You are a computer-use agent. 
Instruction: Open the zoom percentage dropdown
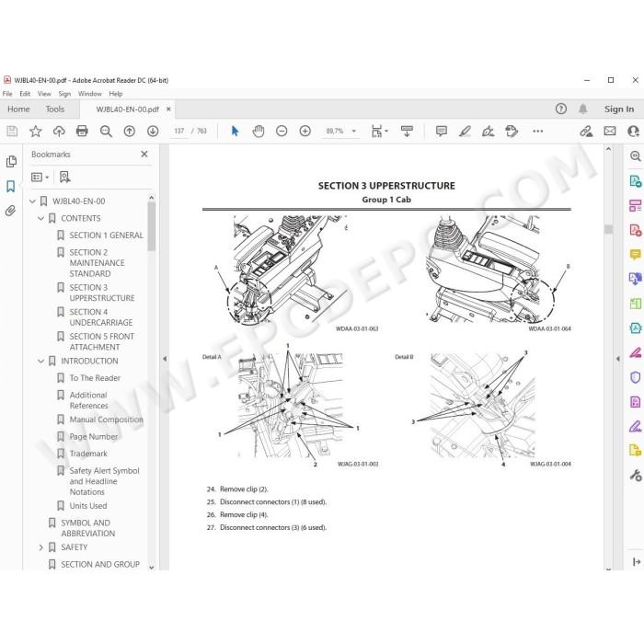point(353,131)
